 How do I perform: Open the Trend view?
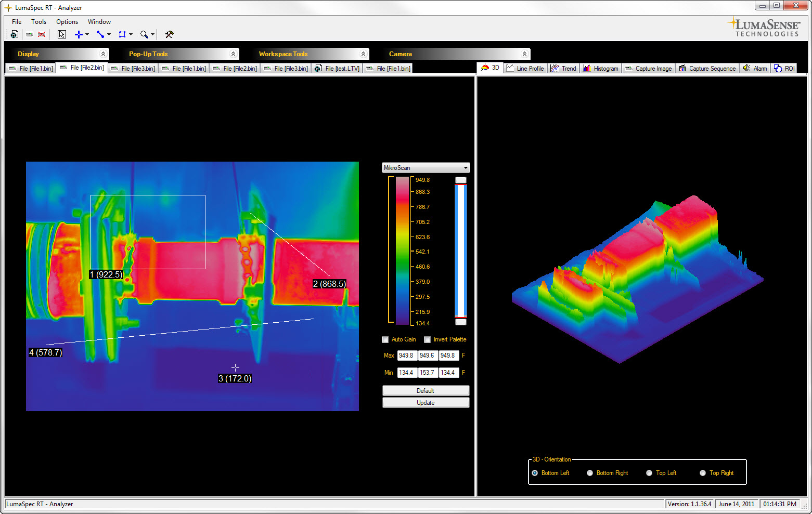pyautogui.click(x=563, y=68)
